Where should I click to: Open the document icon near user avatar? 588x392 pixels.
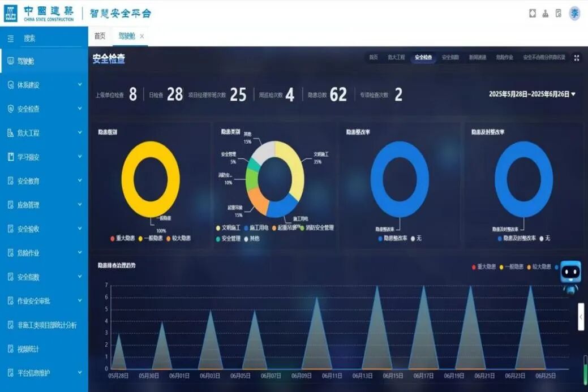[x=559, y=12]
